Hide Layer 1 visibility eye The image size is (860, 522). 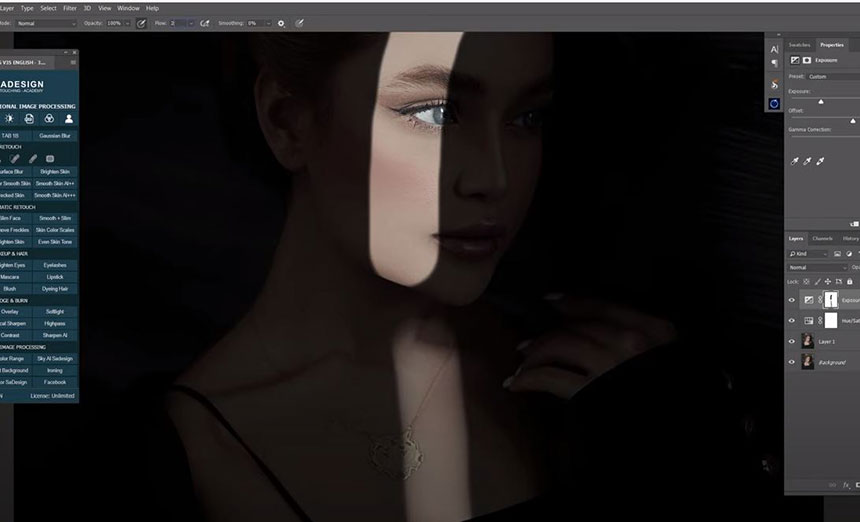tap(791, 341)
